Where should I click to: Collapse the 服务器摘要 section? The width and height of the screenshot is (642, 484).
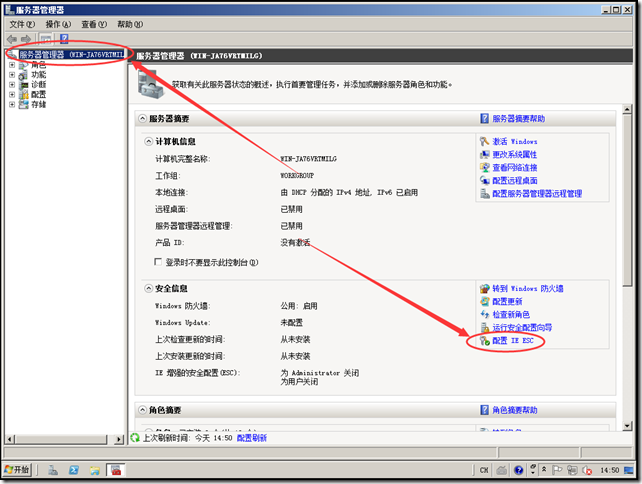click(x=142, y=119)
